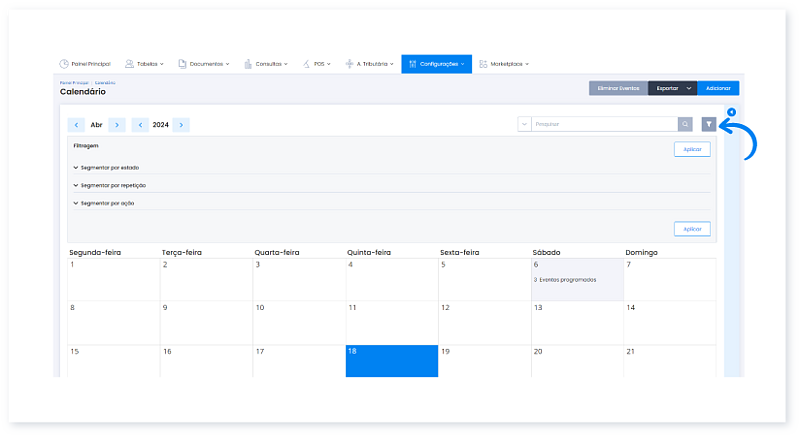
Task: Go to previous year arrow
Action: pyautogui.click(x=140, y=125)
